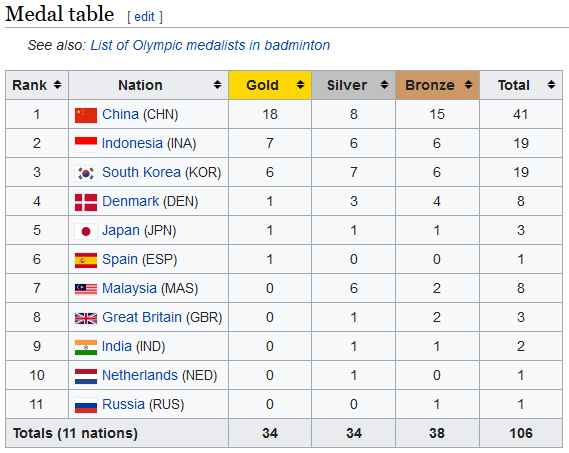Click the South Korea flag icon
This screenshot has height=453, width=569.
[86, 173]
